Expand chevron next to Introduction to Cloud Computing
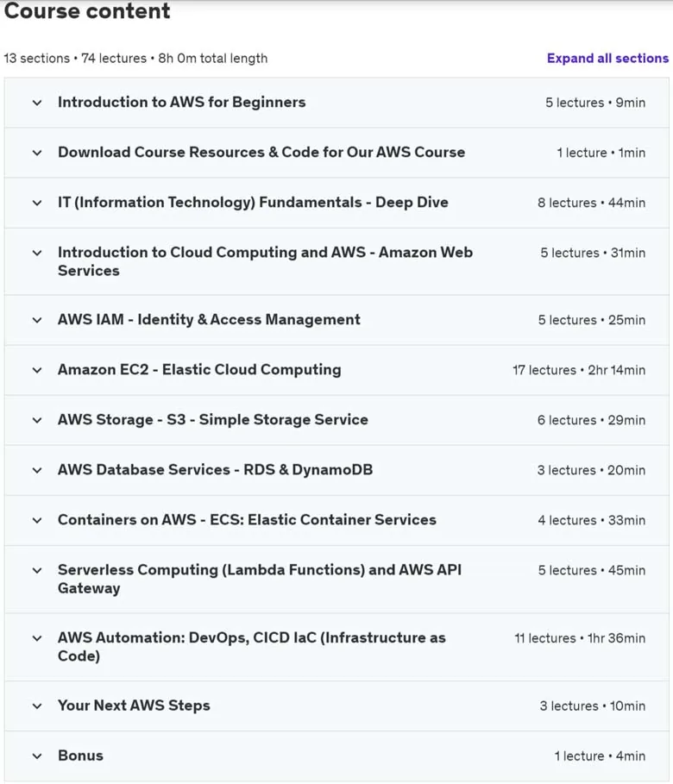 click(37, 253)
